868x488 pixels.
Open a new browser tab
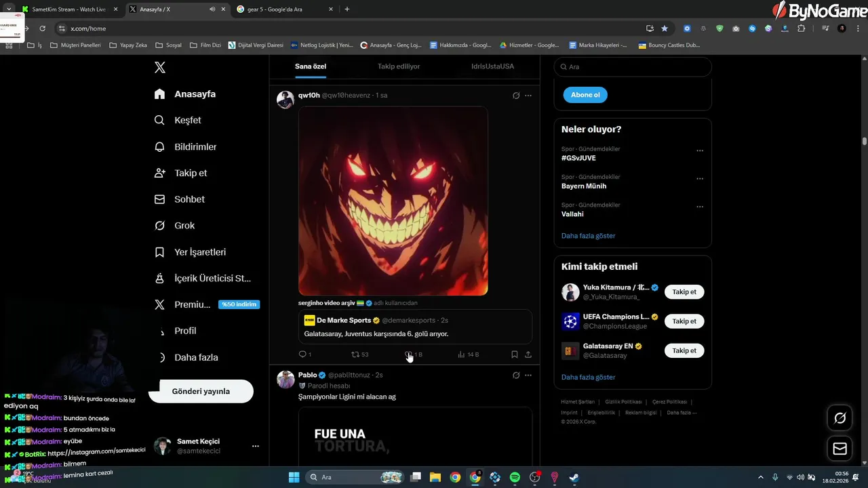347,9
